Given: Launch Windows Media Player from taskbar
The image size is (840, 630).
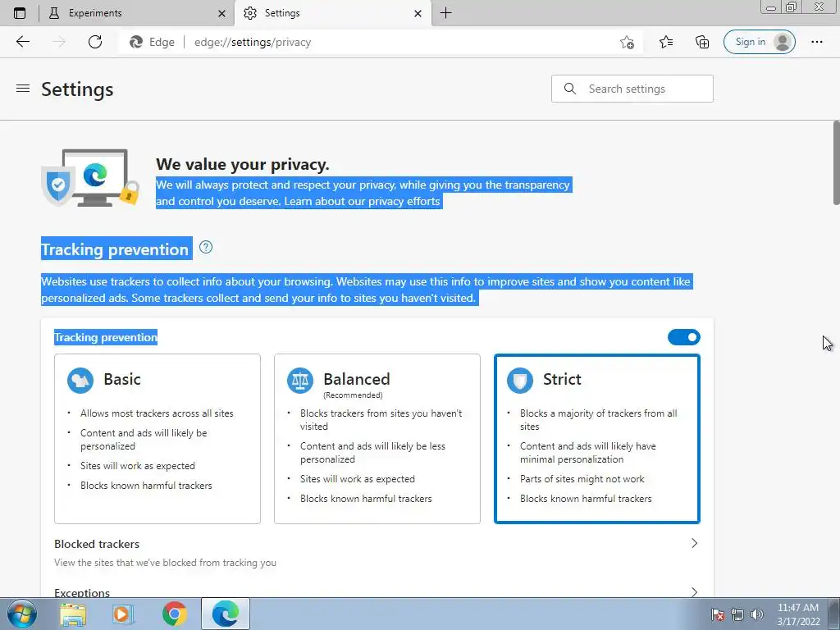Looking at the screenshot, I should point(123,614).
